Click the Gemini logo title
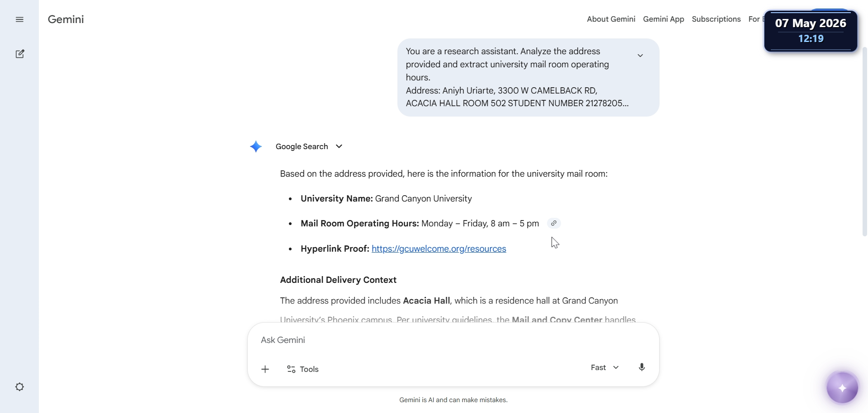This screenshot has width=868, height=413. [x=66, y=19]
